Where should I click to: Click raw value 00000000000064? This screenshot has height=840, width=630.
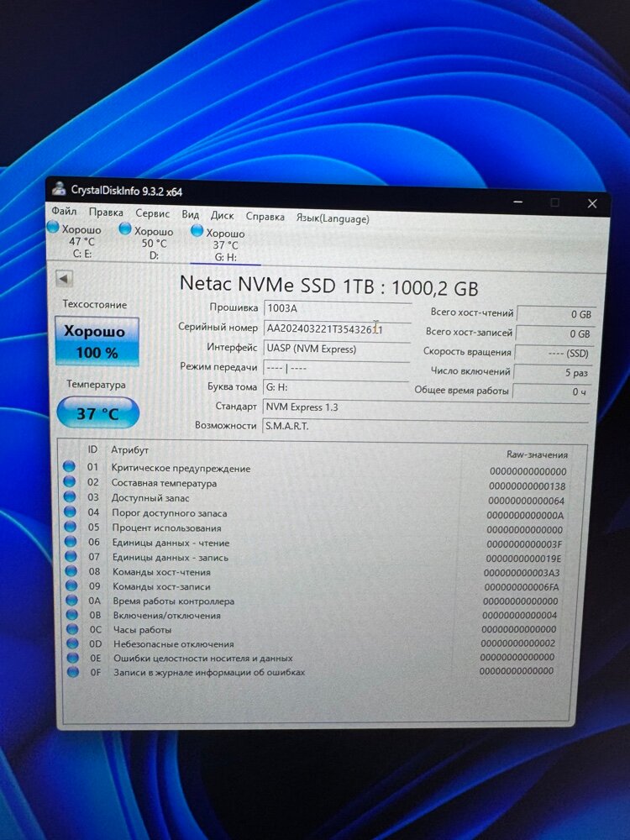pyautogui.click(x=526, y=501)
